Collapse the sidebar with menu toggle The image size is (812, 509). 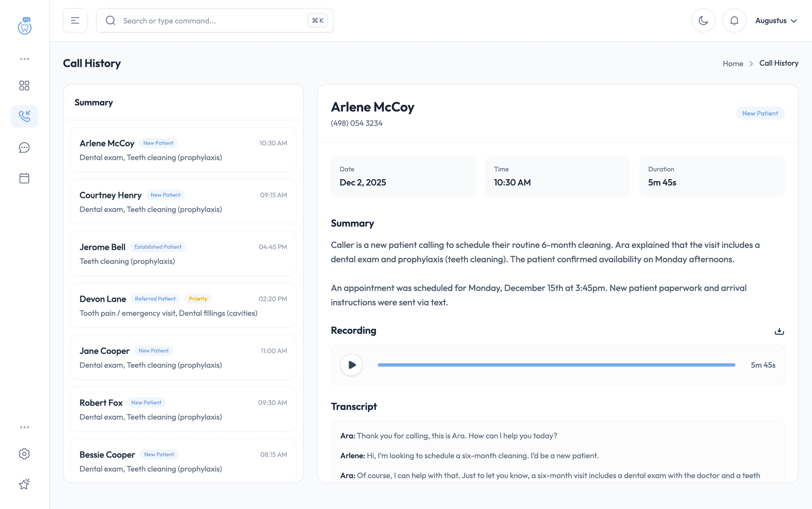point(75,20)
